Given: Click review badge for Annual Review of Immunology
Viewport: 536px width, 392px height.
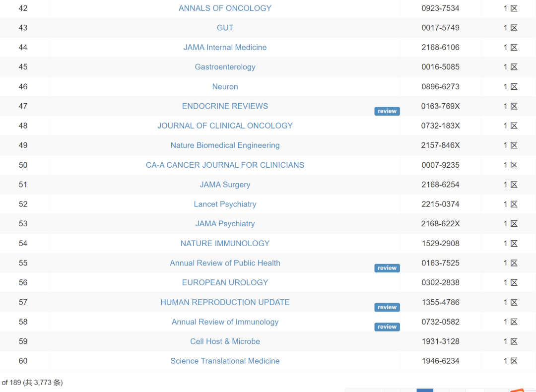Looking at the screenshot, I should [387, 327].
